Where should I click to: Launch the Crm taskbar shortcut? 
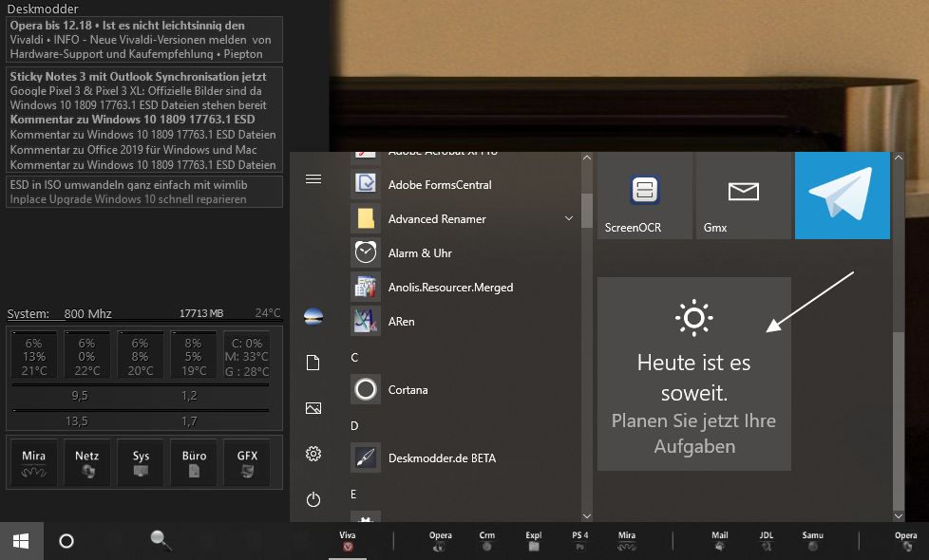point(487,541)
